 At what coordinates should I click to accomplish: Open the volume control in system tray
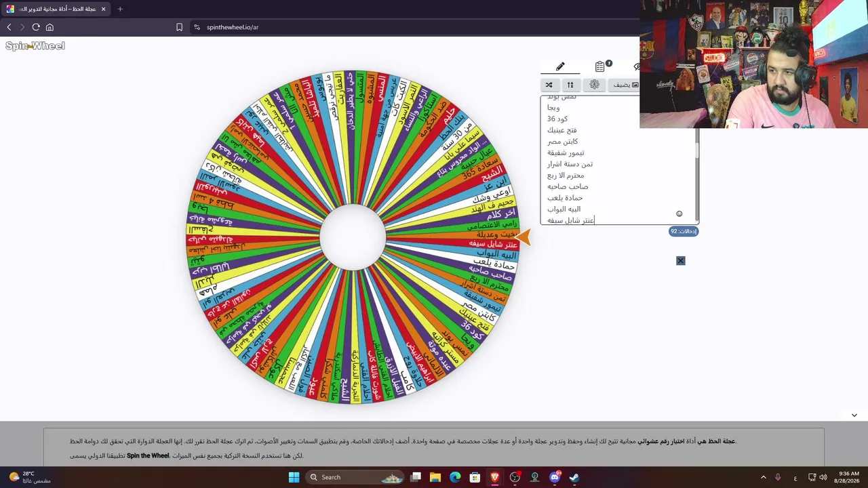823,477
